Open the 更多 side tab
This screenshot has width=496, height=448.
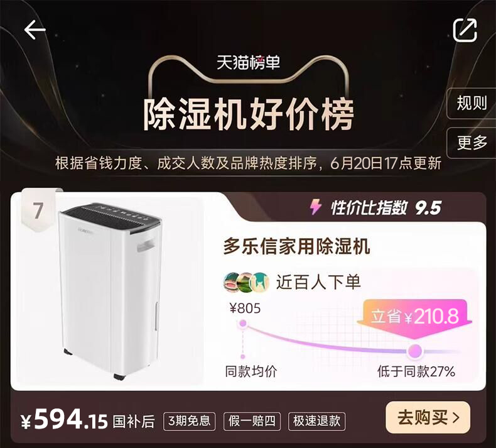pyautogui.click(x=472, y=143)
